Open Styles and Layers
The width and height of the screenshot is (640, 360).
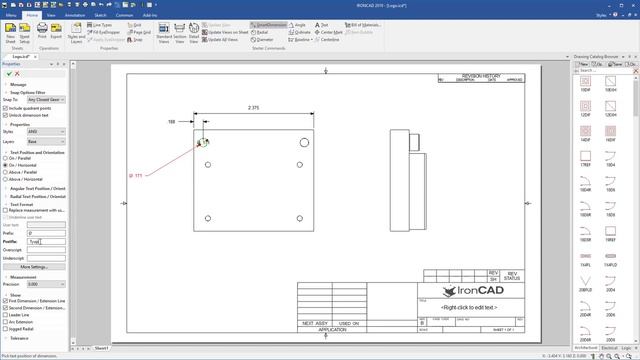pos(76,33)
